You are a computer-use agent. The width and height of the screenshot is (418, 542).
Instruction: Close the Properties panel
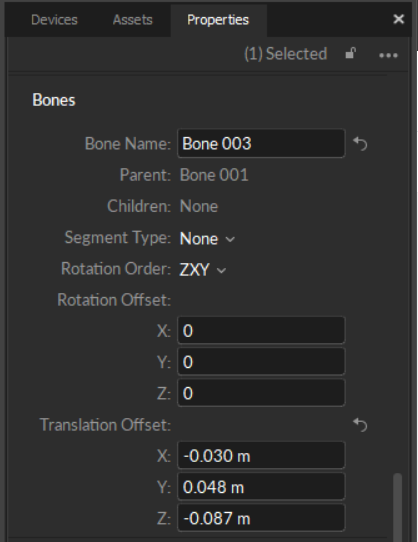coord(399,19)
